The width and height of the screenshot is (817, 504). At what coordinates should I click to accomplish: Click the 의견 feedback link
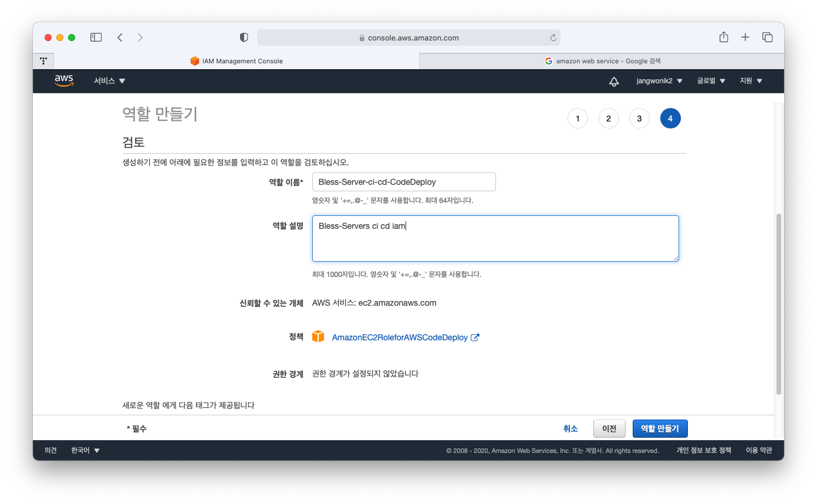tap(51, 451)
